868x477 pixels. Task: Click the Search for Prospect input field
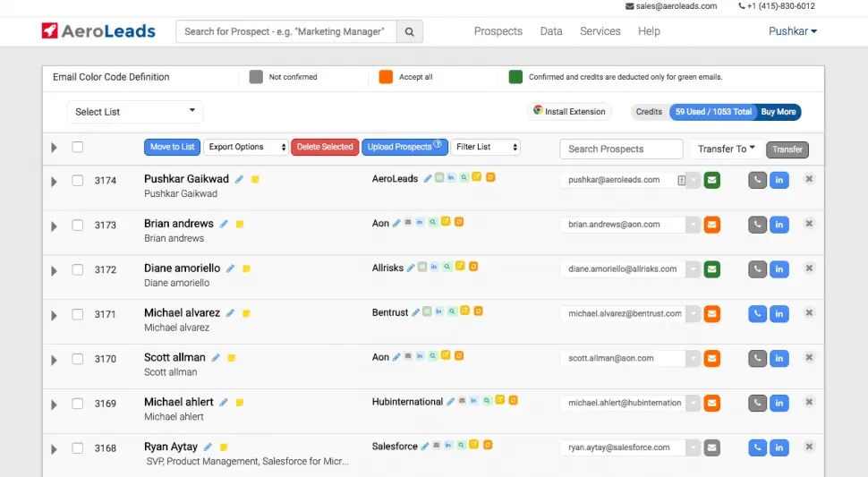[286, 31]
